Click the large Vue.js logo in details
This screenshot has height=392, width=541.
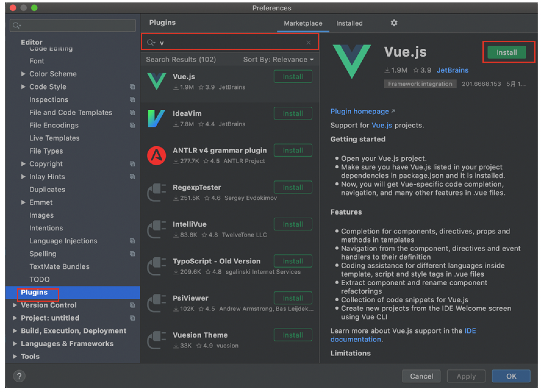(352, 61)
